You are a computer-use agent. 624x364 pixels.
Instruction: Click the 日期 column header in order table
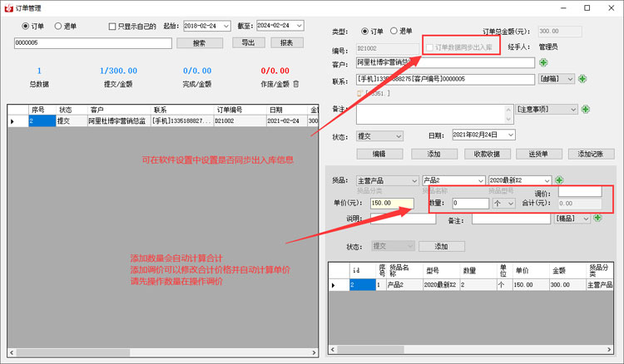click(x=287, y=110)
